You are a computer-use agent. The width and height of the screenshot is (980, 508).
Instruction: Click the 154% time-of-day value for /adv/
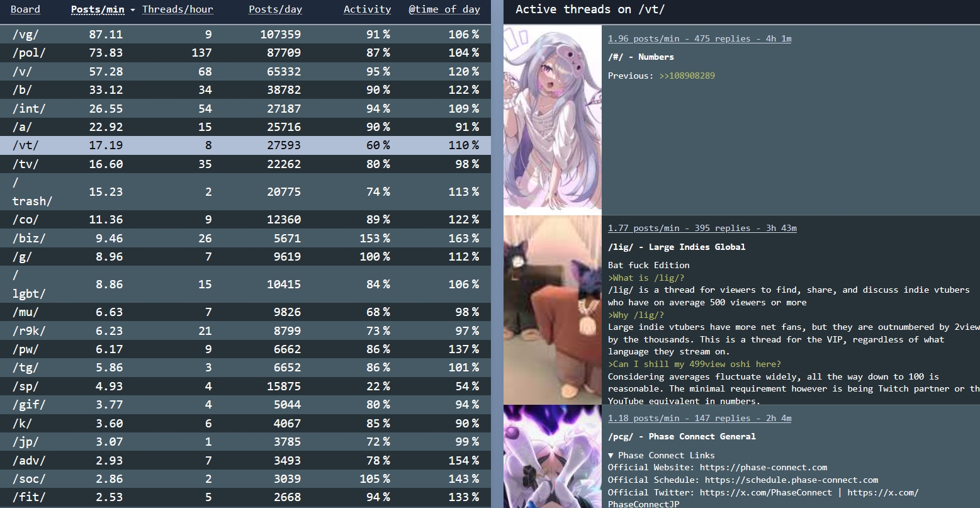(x=463, y=461)
